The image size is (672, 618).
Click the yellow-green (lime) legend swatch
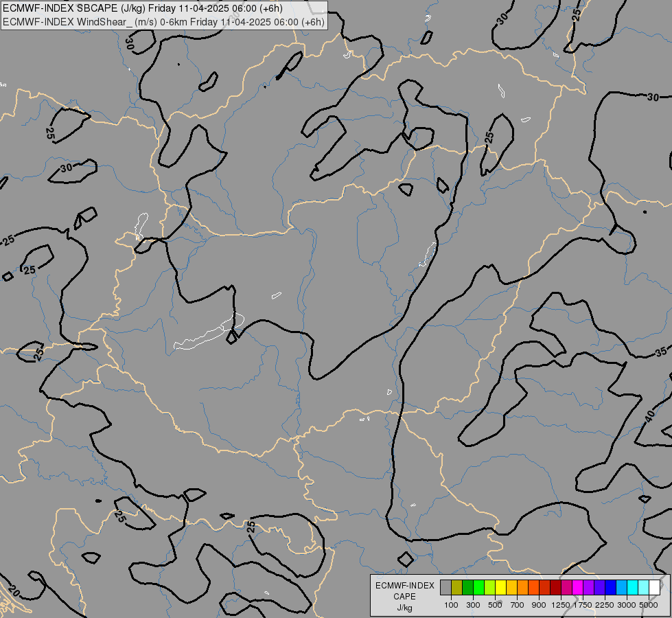point(490,587)
